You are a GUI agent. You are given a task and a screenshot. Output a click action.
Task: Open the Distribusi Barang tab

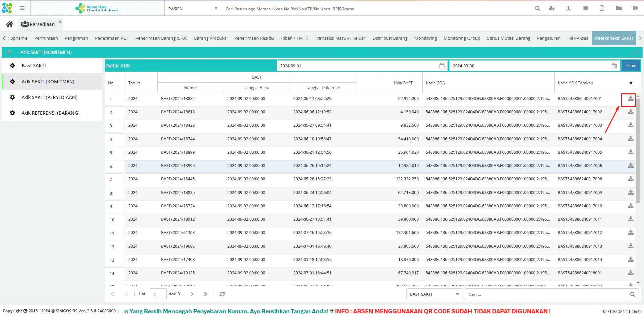390,38
